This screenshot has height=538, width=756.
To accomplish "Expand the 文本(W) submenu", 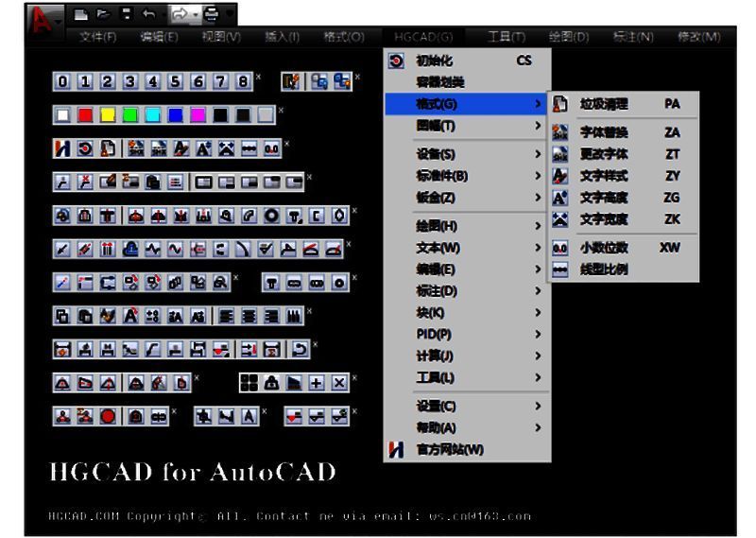I will click(467, 248).
